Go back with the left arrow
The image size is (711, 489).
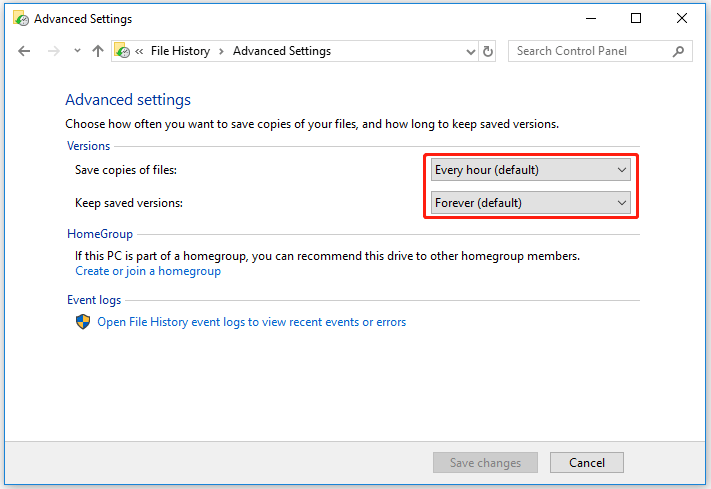(24, 51)
